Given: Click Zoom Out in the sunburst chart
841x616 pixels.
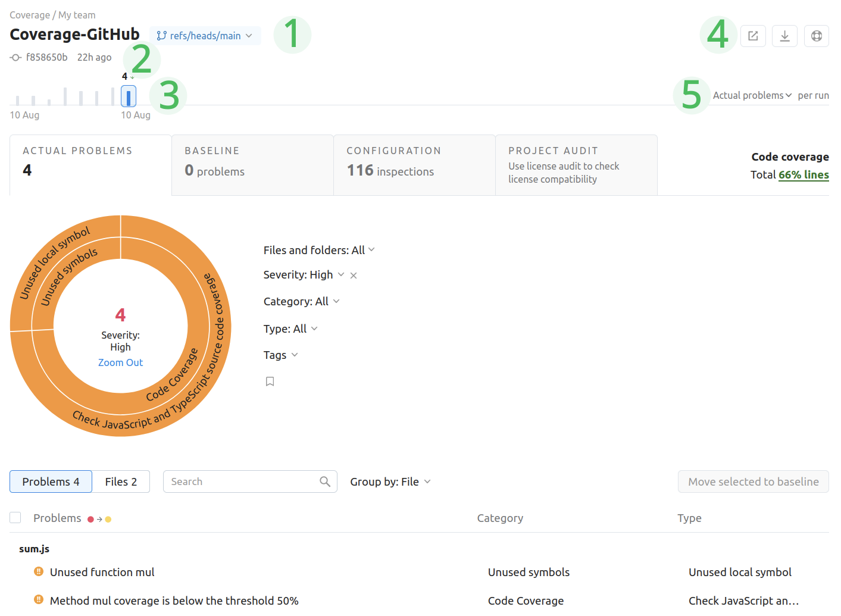Looking at the screenshot, I should tap(120, 362).
